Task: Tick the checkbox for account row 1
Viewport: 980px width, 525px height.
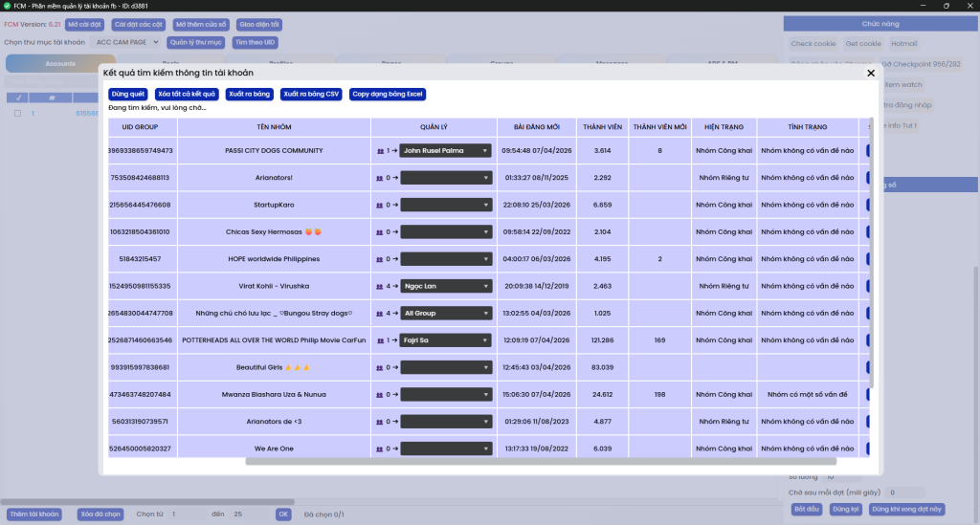Action: tap(17, 113)
